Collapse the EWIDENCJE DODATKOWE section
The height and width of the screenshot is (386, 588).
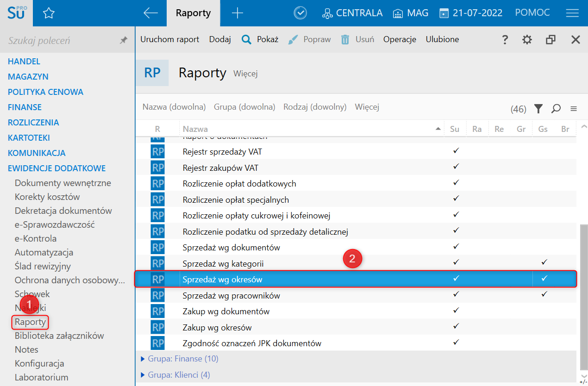click(57, 168)
